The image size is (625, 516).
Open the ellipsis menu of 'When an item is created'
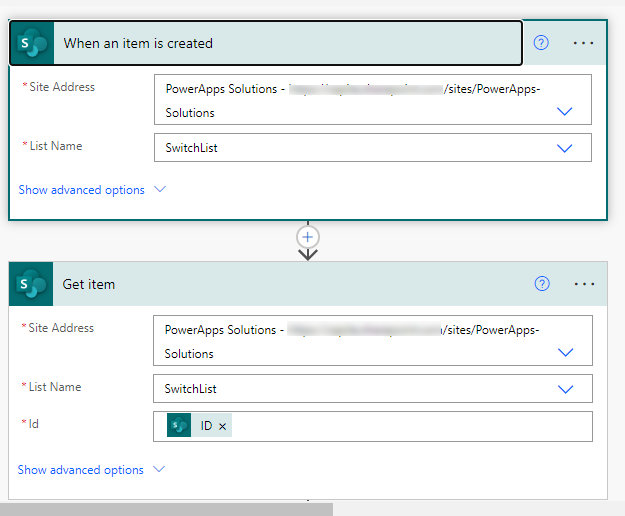(x=583, y=43)
